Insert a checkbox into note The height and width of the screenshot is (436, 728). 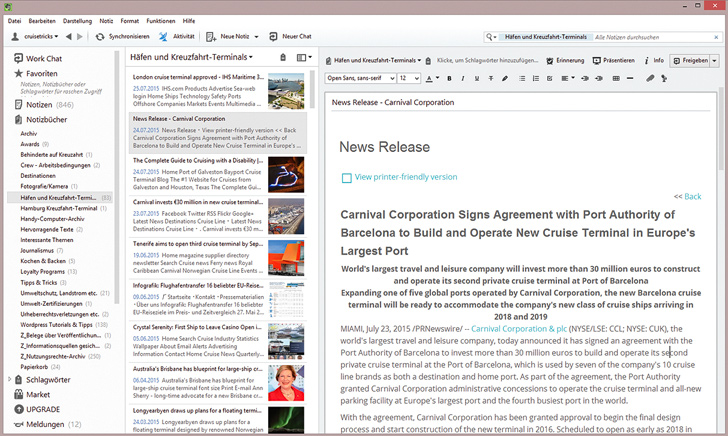(x=550, y=78)
